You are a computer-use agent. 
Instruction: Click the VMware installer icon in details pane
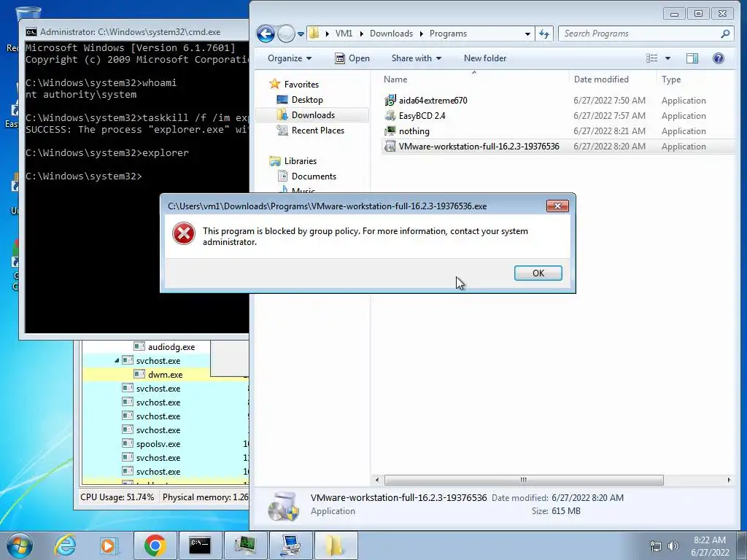(x=283, y=506)
